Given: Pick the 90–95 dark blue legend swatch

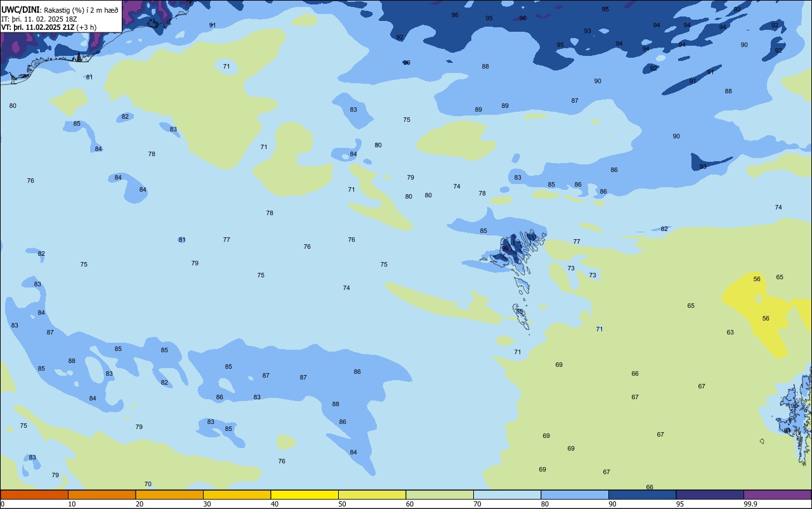Looking at the screenshot, I should click(642, 494).
